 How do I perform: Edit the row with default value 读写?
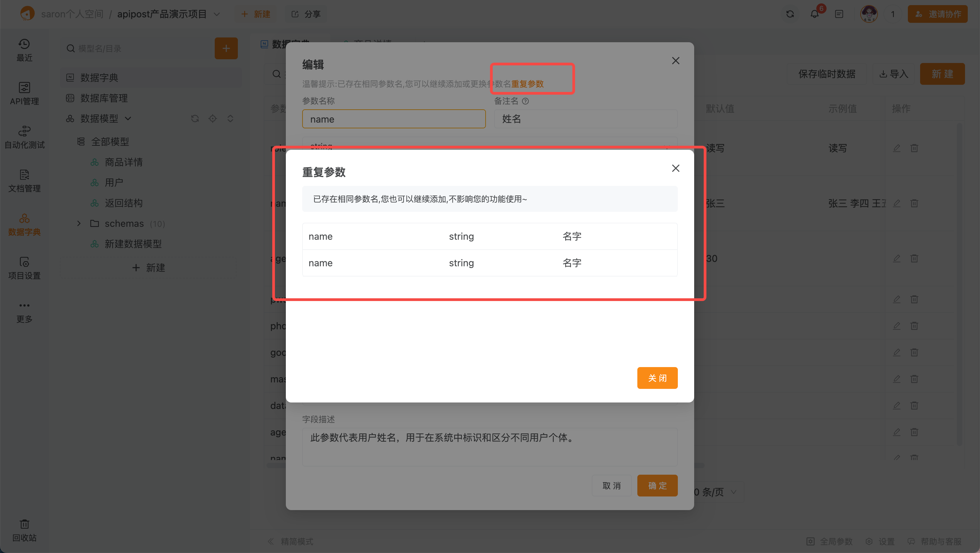click(897, 148)
